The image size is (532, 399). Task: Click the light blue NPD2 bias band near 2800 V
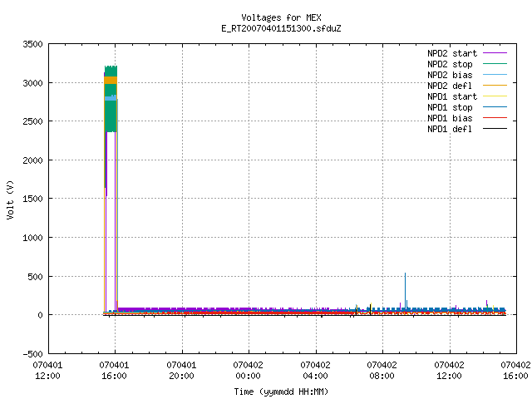tap(111, 98)
